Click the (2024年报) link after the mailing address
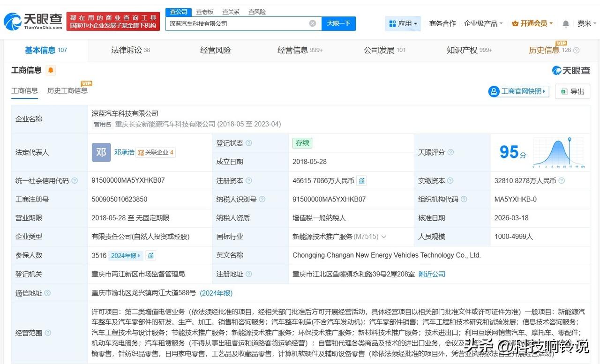Image resolution: width=600 pixels, height=364 pixels. point(216,293)
